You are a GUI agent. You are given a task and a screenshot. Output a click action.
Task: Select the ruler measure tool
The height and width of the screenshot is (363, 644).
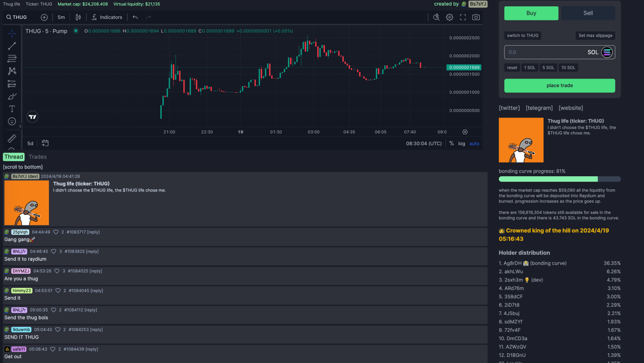pos(12,138)
